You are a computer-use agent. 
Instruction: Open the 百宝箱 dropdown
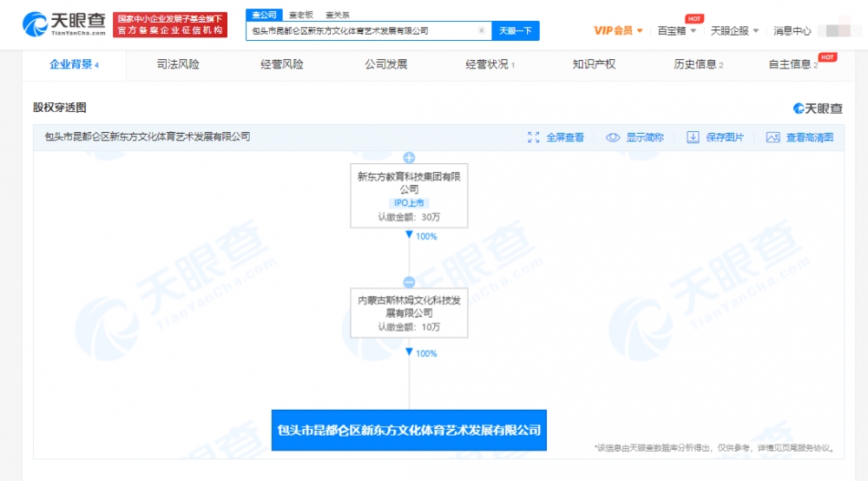point(677,30)
